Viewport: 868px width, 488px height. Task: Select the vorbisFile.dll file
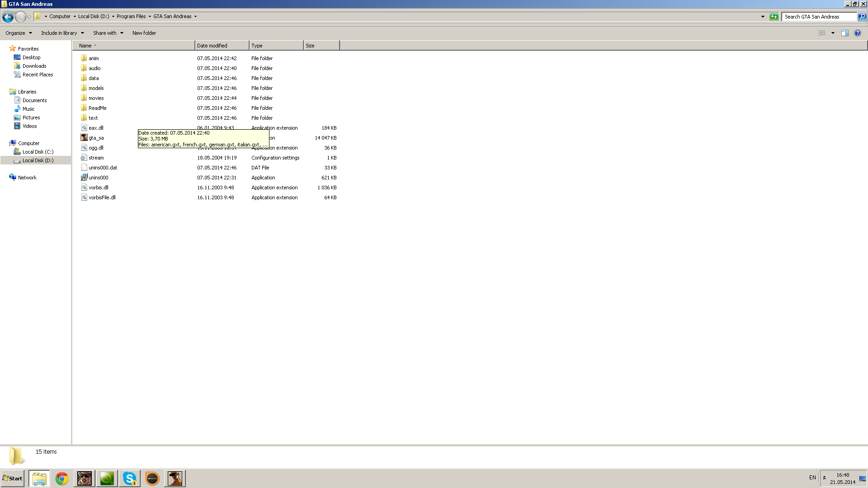click(x=102, y=197)
